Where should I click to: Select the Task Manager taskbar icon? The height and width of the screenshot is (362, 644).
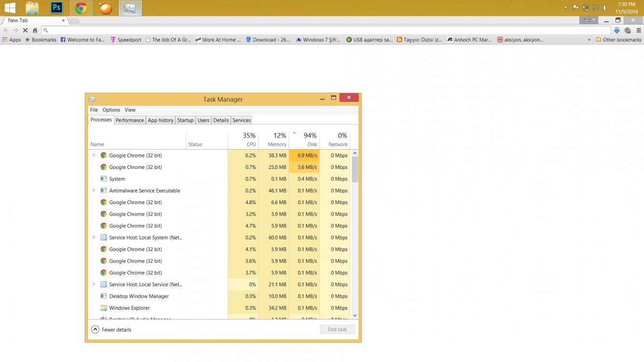(130, 8)
